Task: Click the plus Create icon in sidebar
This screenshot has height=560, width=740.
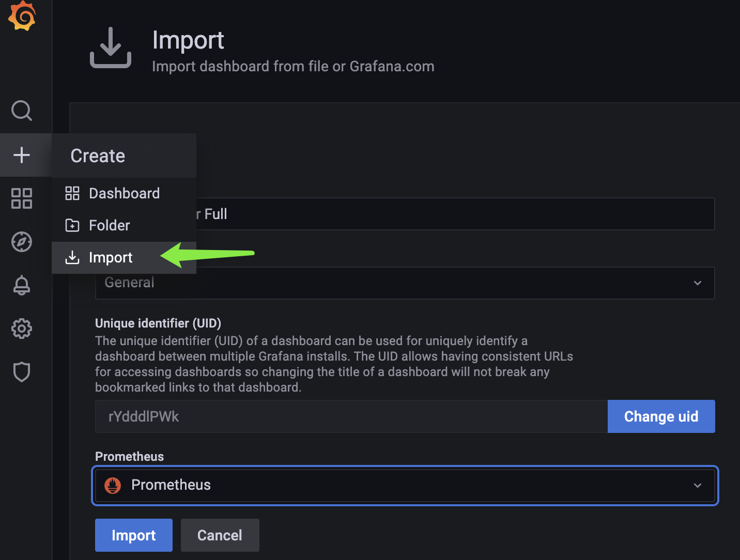Action: tap(22, 155)
